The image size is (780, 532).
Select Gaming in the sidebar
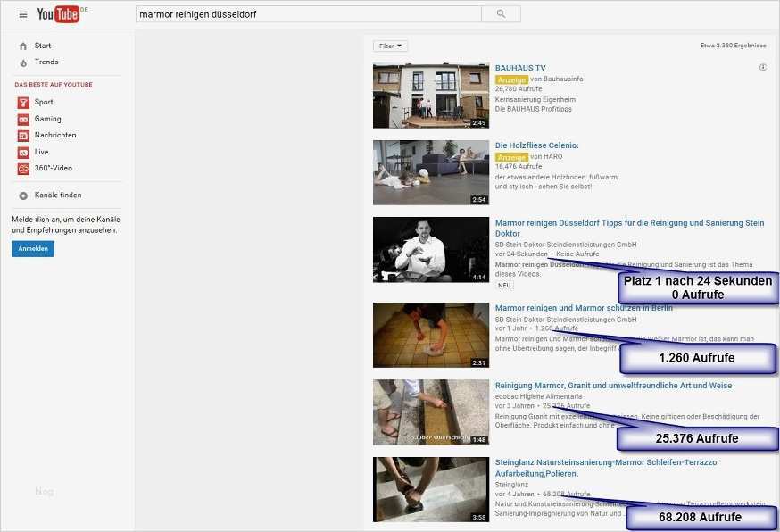(48, 119)
